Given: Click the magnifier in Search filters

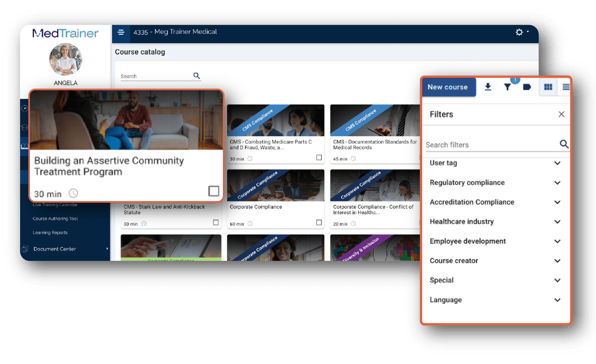Looking at the screenshot, I should 564,144.
